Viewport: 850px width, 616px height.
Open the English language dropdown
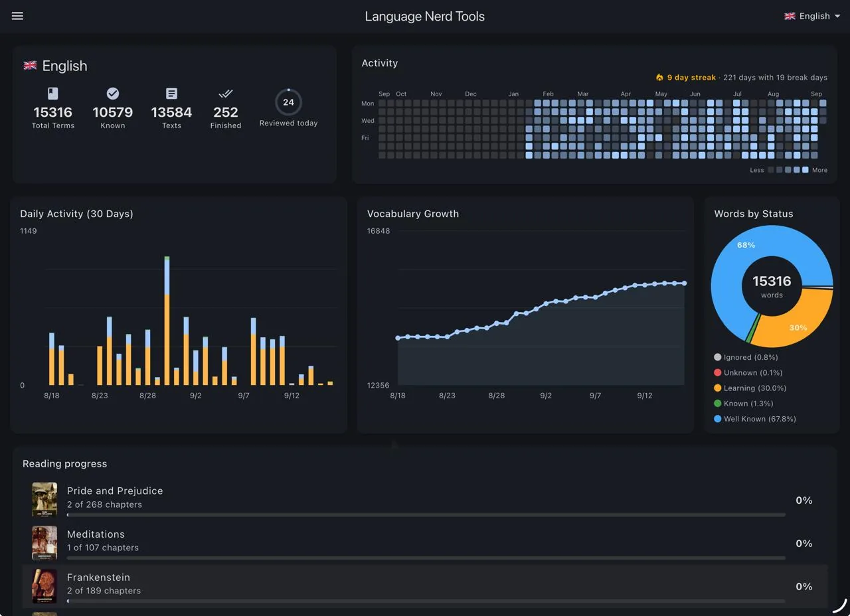pyautogui.click(x=812, y=16)
